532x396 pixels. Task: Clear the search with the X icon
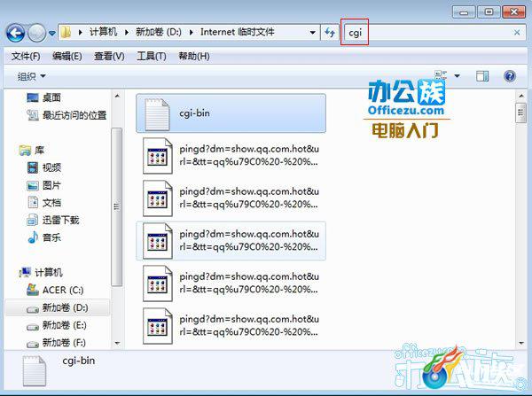pos(517,33)
